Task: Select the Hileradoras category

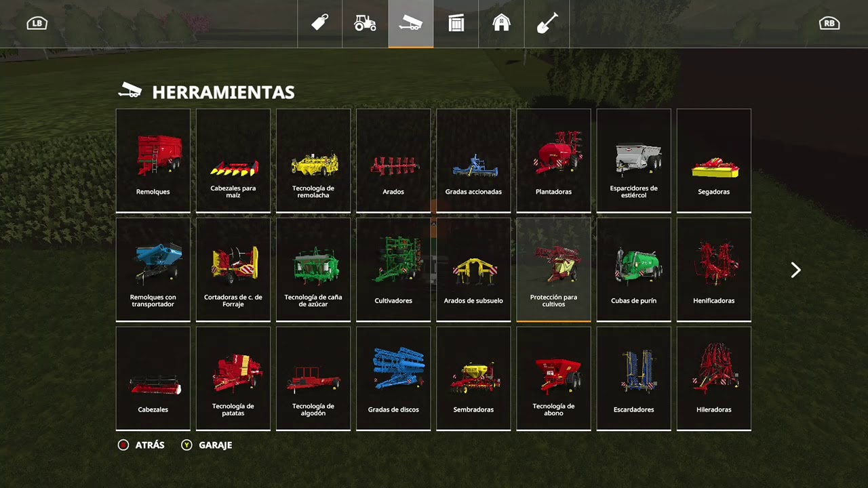Action: (713, 379)
